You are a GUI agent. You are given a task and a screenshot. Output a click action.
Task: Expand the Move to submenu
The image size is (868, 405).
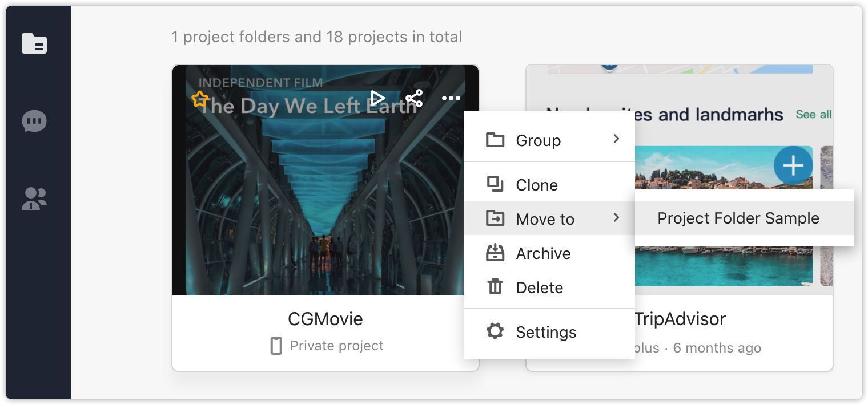[544, 218]
